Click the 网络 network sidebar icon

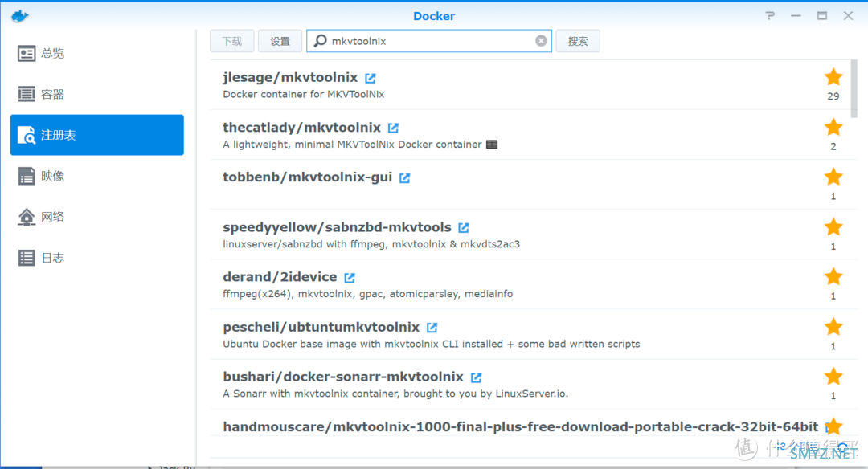[x=26, y=217]
